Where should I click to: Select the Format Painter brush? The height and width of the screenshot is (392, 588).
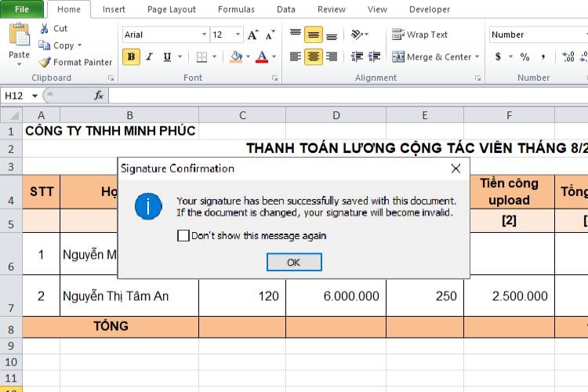coord(45,62)
